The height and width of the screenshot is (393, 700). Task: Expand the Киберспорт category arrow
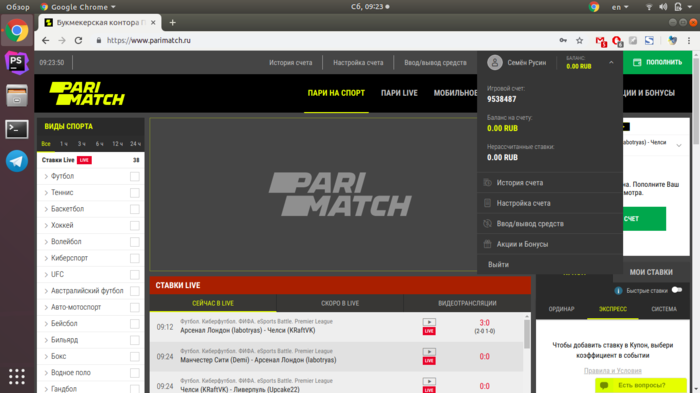(x=46, y=258)
